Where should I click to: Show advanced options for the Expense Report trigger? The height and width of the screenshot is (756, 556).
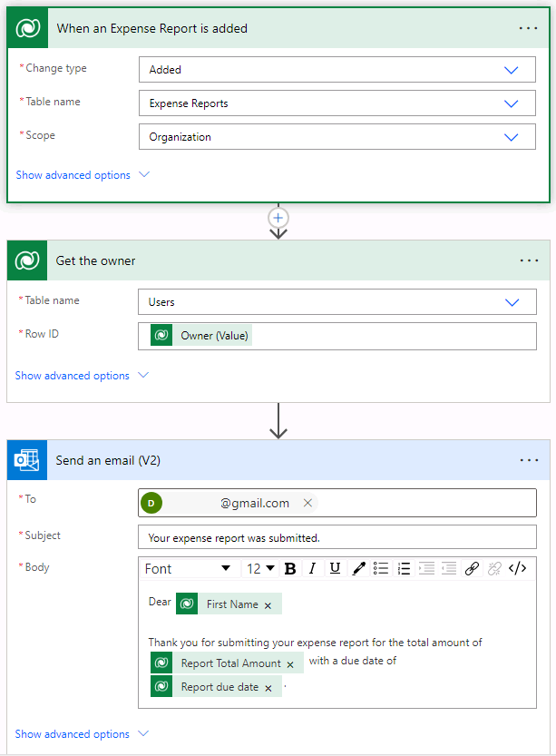pyautogui.click(x=83, y=175)
